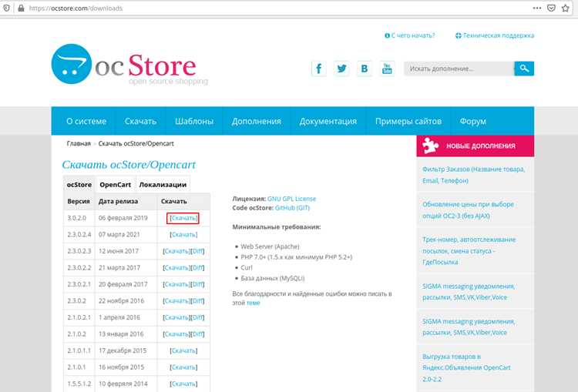This screenshot has height=392, width=578.
Task: Open Diff link for version 2.1.0.2
Action: pyautogui.click(x=197, y=334)
